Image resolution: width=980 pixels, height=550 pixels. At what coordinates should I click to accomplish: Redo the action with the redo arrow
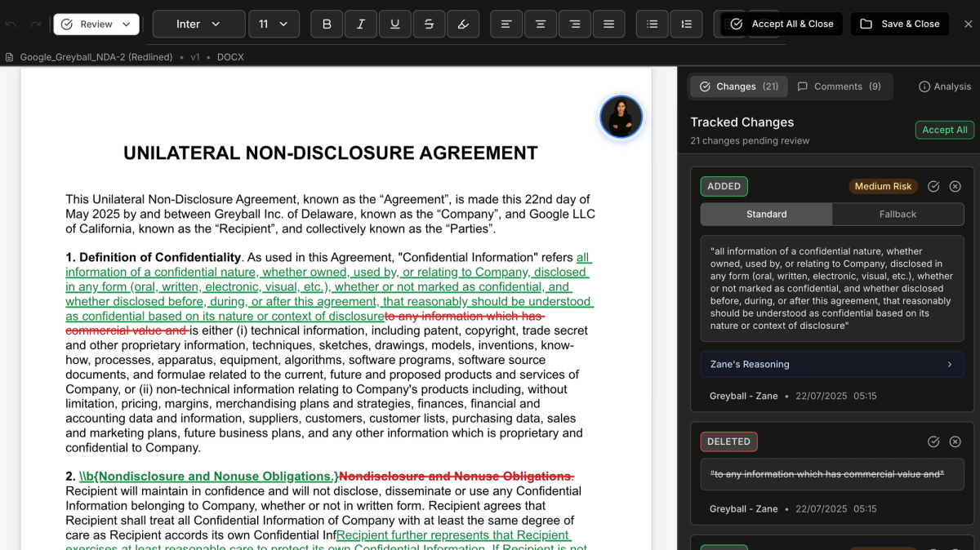(35, 24)
